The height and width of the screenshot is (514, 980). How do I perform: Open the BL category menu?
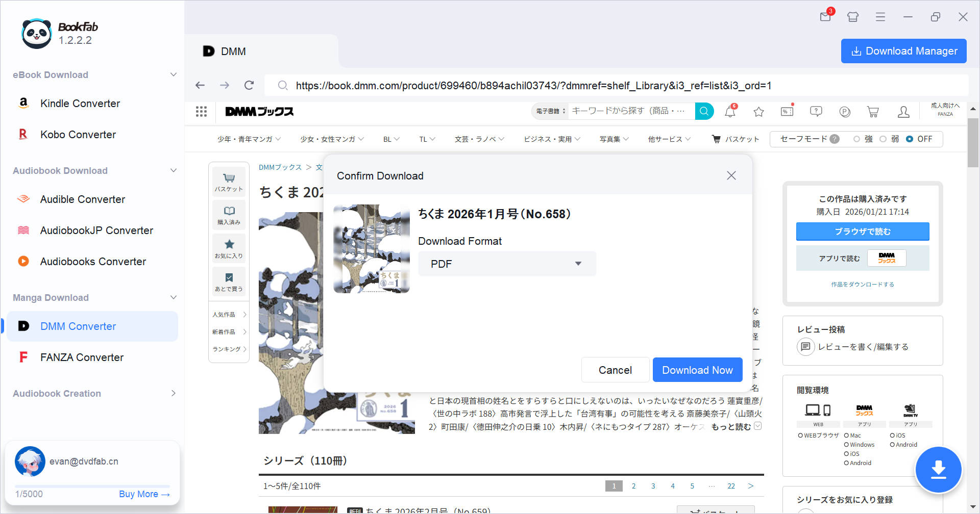390,139
